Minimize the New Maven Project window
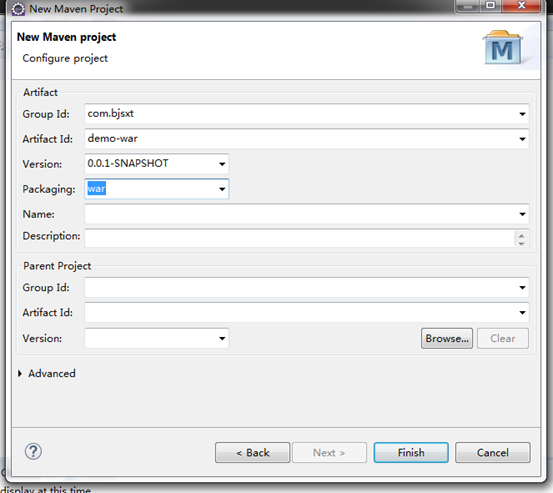 pos(468,6)
